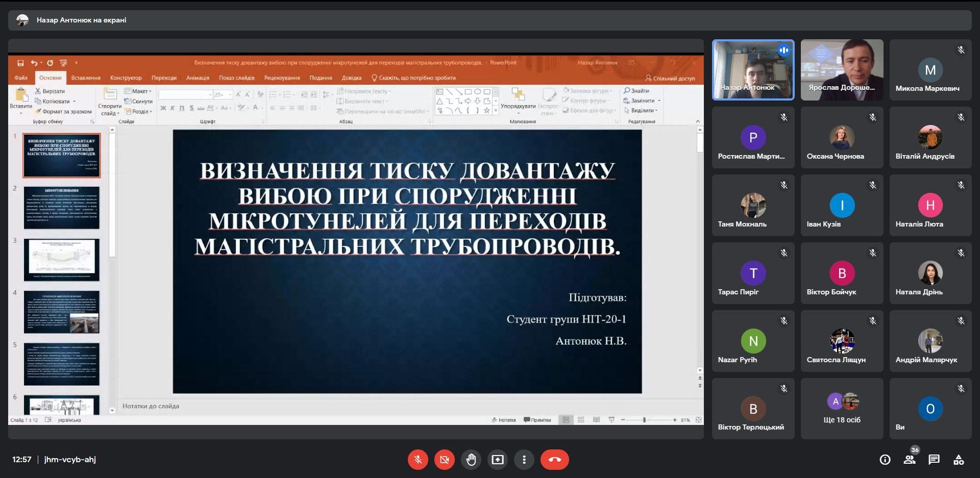Click the Створити слайд button
The image size is (980, 478).
[110, 100]
